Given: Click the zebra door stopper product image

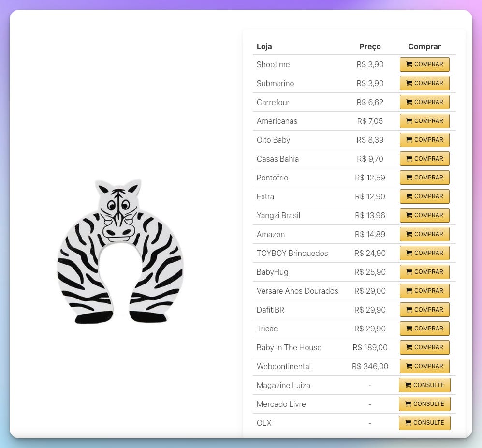Looking at the screenshot, I should 120,252.
